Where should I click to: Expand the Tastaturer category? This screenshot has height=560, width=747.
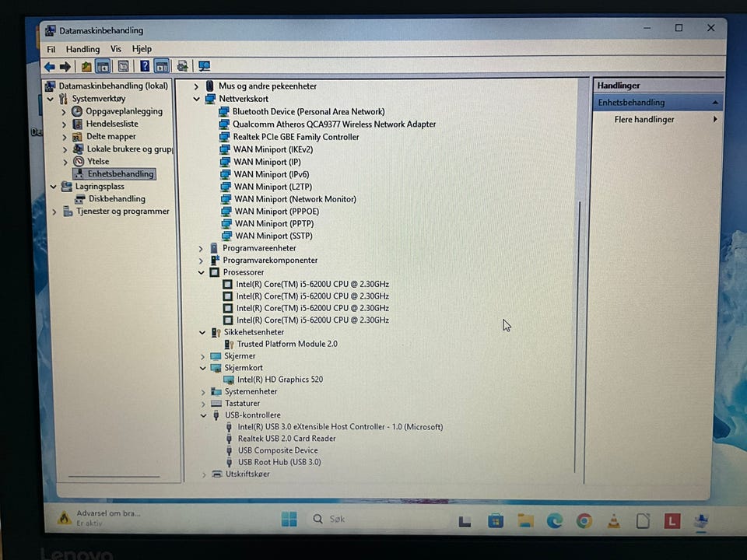(203, 404)
